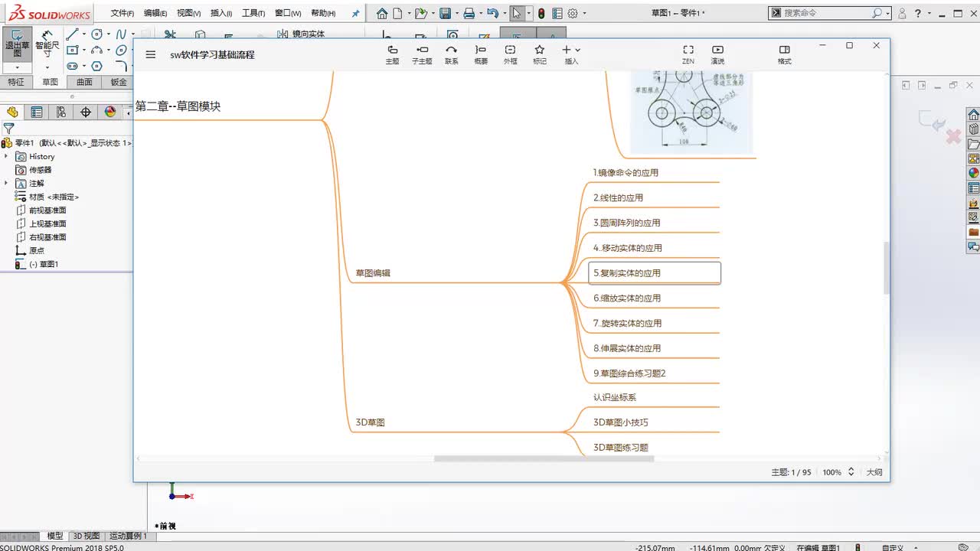
Task: Open the Options gear dropdown arrow
Action: coord(584,13)
